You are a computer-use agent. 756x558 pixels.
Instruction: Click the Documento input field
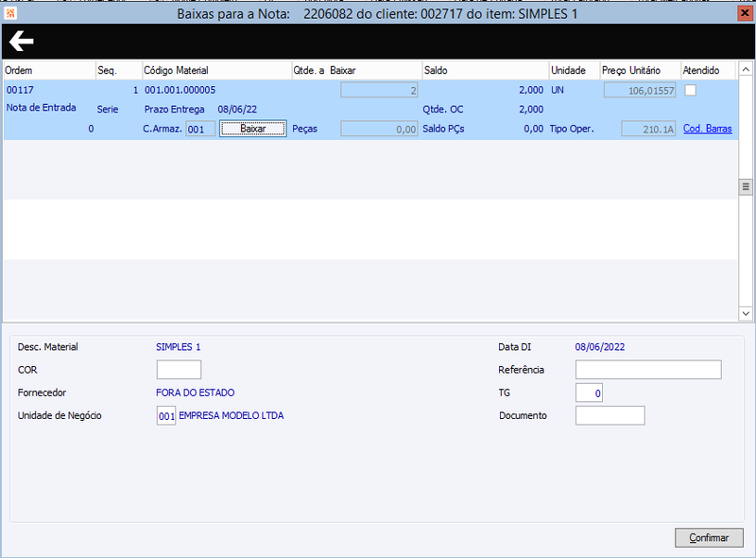tap(610, 415)
